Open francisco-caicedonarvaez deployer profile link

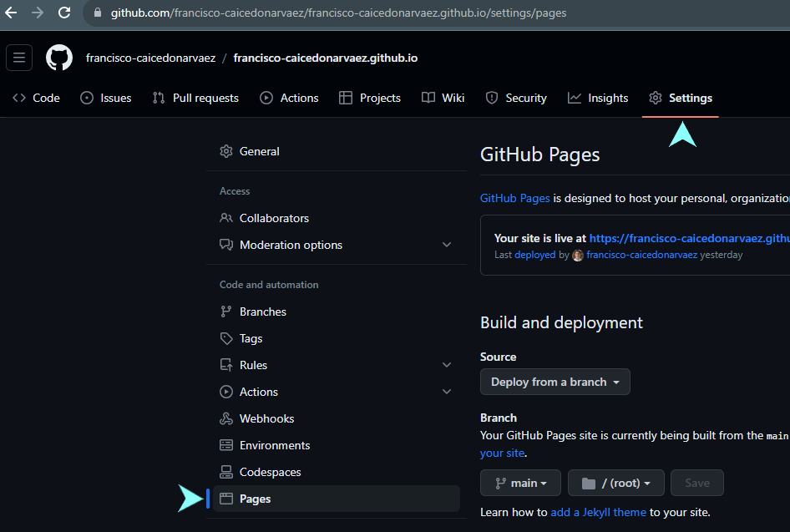(642, 255)
